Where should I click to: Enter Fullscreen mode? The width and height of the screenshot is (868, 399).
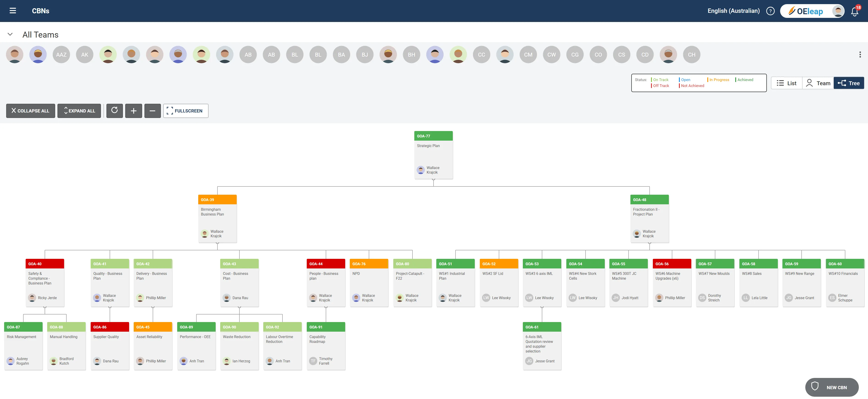[x=186, y=111]
